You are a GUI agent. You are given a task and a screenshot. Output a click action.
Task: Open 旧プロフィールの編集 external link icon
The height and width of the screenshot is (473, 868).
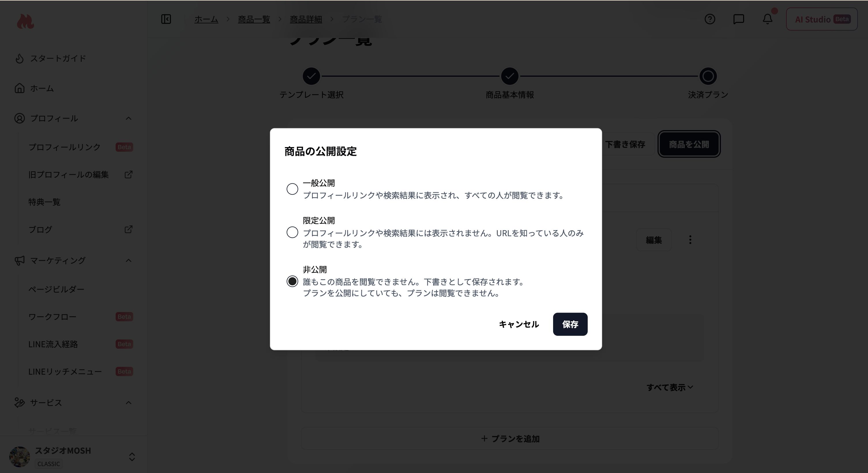pyautogui.click(x=128, y=174)
